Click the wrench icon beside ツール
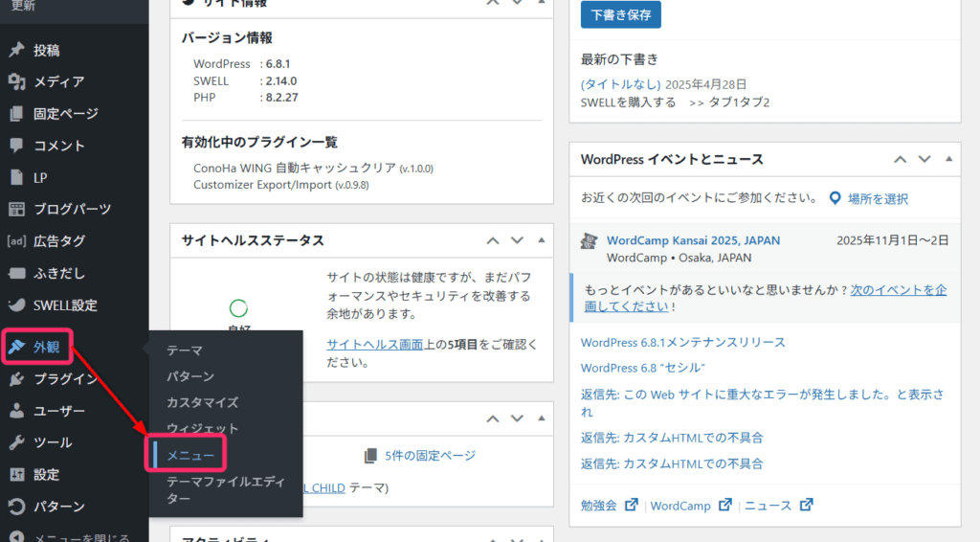The image size is (980, 542). [x=17, y=442]
